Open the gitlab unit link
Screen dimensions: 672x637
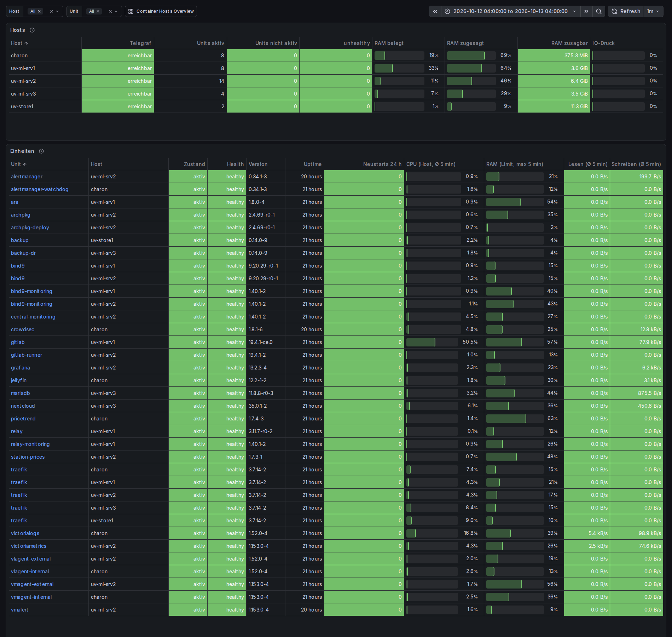(18, 342)
